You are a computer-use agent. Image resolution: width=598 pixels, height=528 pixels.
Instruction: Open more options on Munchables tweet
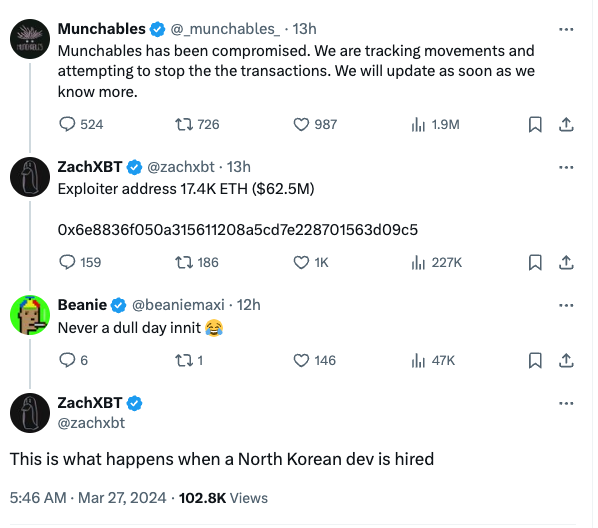click(566, 29)
